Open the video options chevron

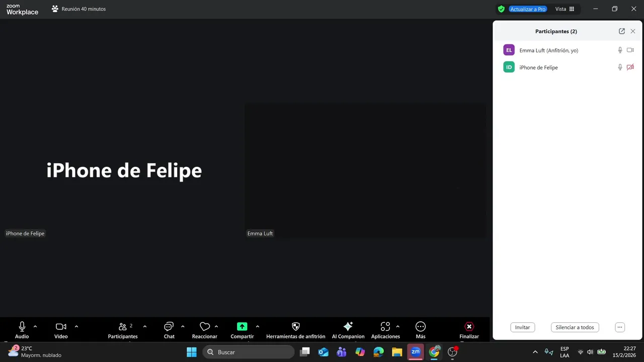(76, 327)
